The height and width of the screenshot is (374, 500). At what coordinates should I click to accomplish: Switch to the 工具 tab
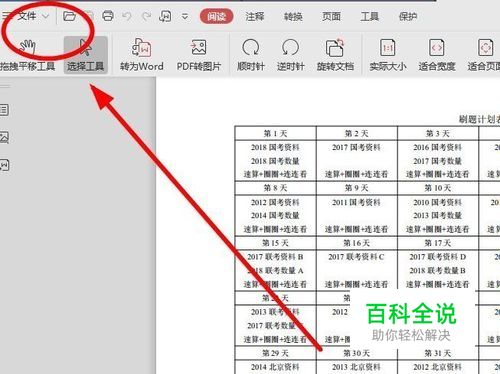click(x=369, y=16)
